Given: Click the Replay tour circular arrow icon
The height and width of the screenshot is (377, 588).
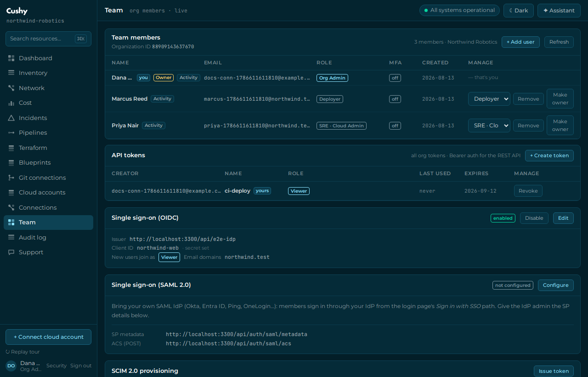Looking at the screenshot, I should tap(8, 352).
